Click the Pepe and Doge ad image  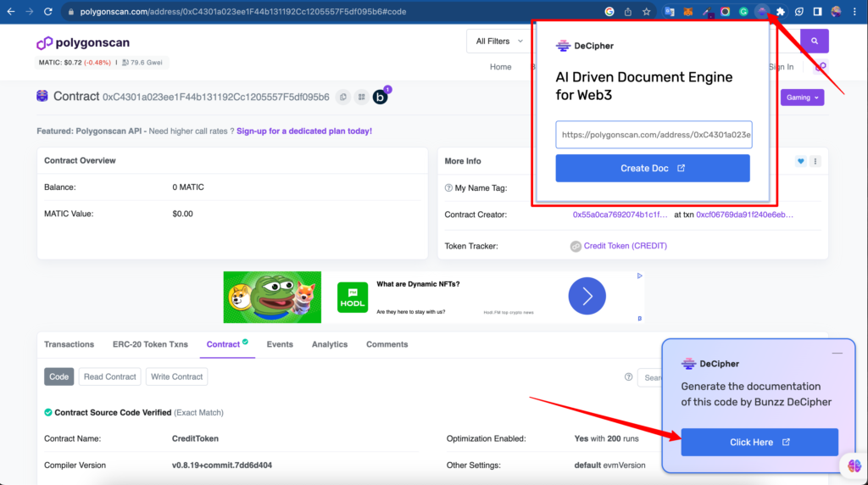[272, 298]
